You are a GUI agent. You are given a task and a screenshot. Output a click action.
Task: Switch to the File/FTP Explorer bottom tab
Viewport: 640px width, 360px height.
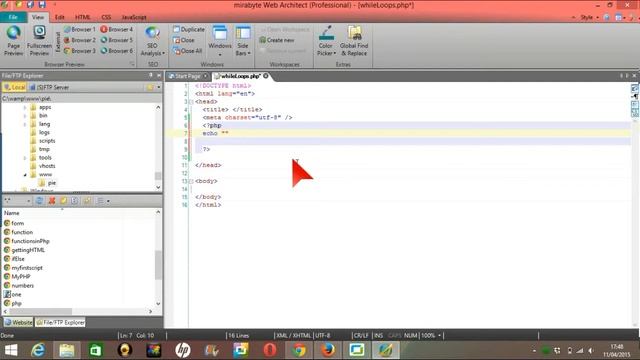pyautogui.click(x=60, y=322)
